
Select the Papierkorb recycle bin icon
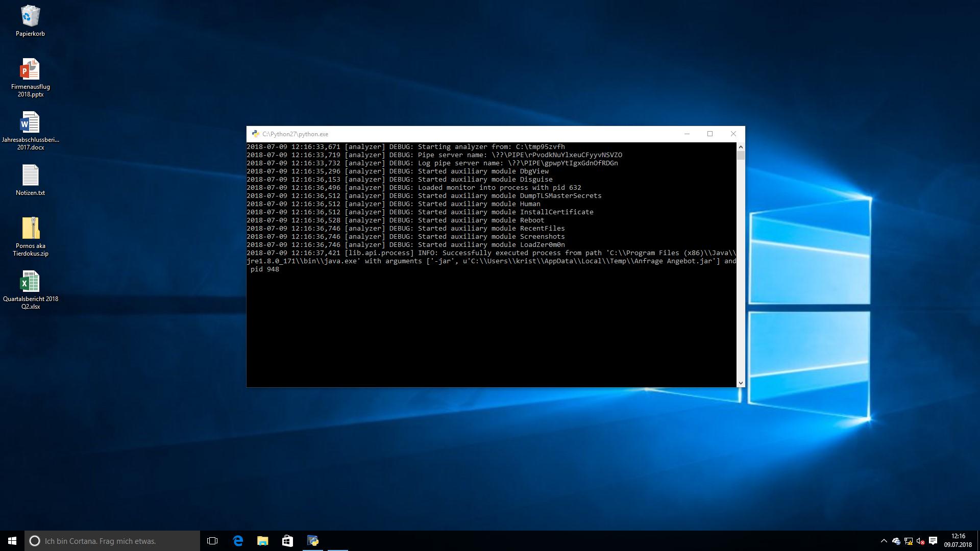(30, 21)
